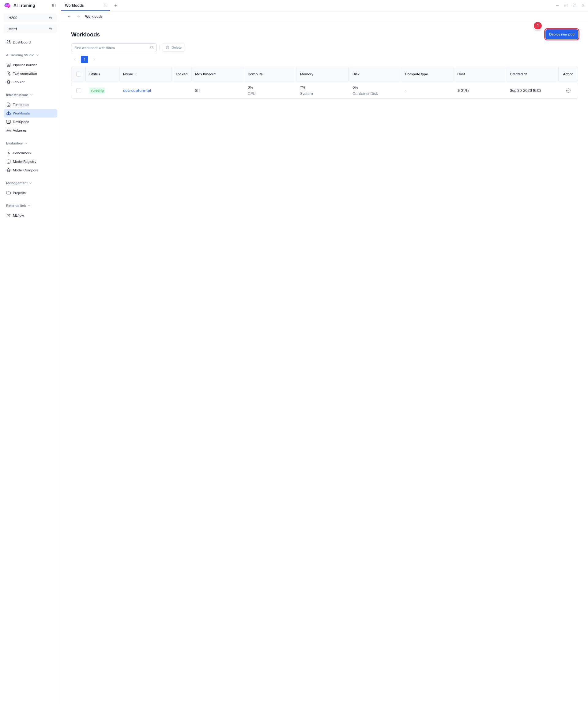
Task: Open MLflow external link
Action: 30,215
